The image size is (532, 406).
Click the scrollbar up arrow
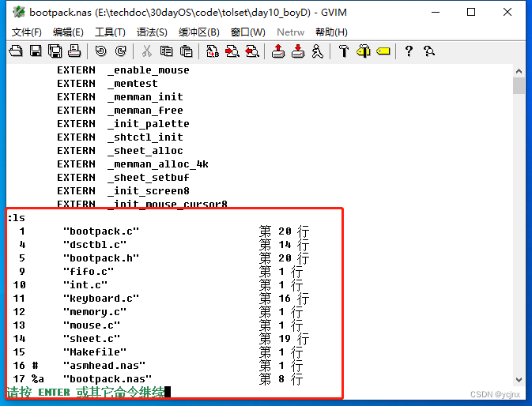[519, 71]
